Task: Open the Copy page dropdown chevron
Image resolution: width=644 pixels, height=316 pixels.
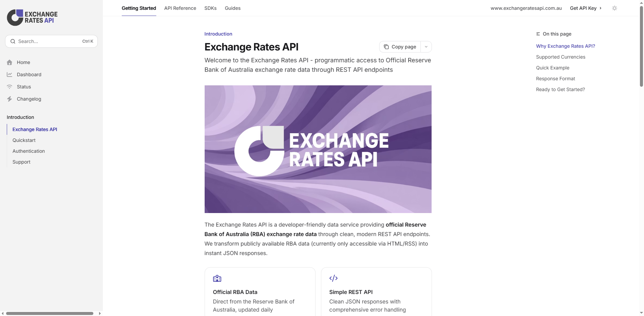Action: click(426, 47)
